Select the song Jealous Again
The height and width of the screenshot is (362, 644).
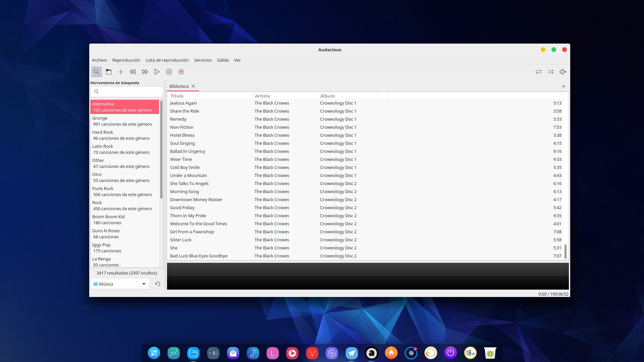[x=366, y=103]
